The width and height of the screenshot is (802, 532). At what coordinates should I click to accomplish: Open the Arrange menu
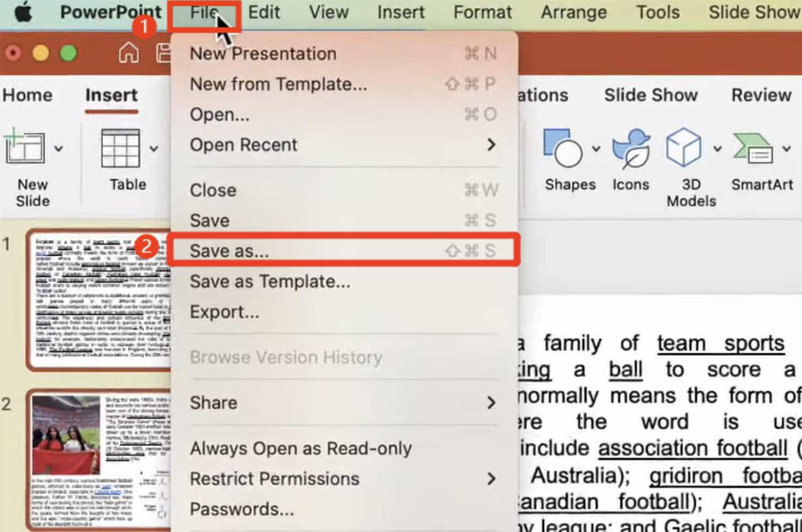click(x=574, y=12)
